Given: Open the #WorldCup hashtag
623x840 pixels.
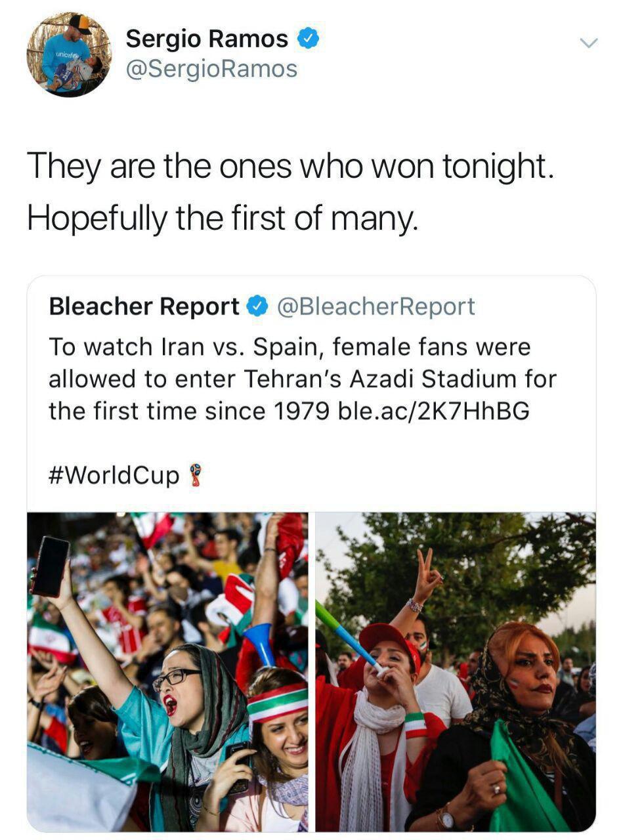Looking at the screenshot, I should tap(114, 475).
